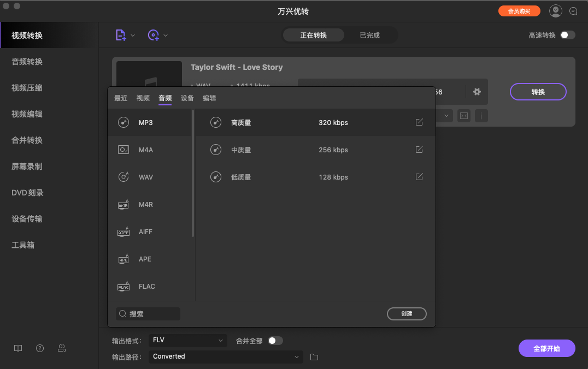
Task: Start all conversions with 全部开始
Action: click(546, 348)
